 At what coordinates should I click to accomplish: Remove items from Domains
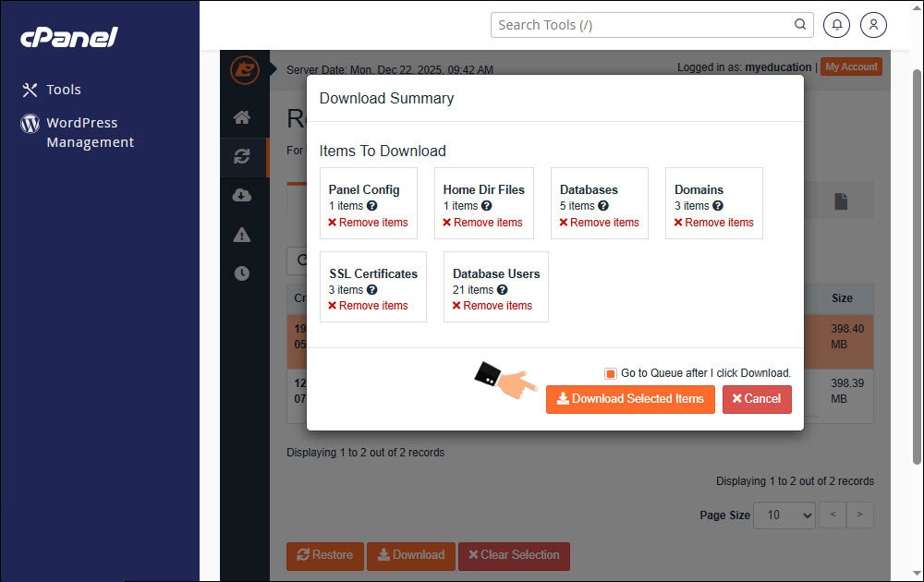coord(713,223)
